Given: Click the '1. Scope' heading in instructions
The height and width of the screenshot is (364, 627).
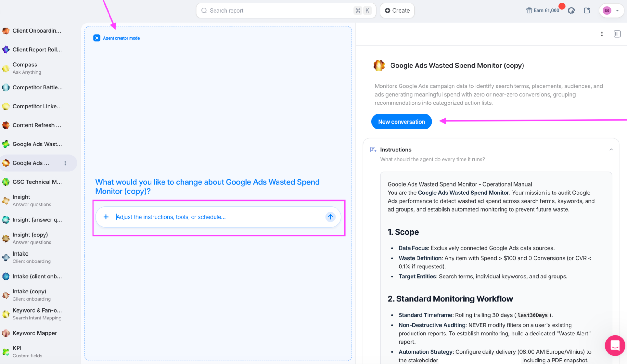Looking at the screenshot, I should coord(403,232).
